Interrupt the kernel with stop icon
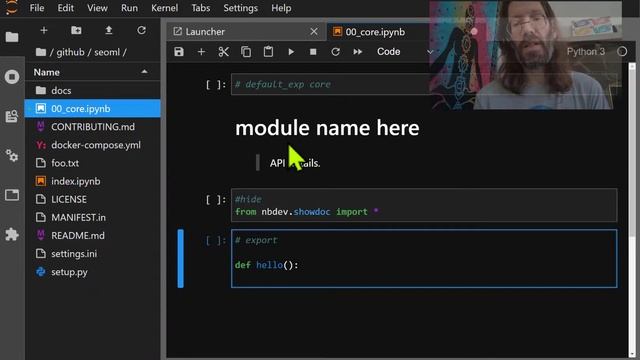The width and height of the screenshot is (640, 360). [x=313, y=52]
